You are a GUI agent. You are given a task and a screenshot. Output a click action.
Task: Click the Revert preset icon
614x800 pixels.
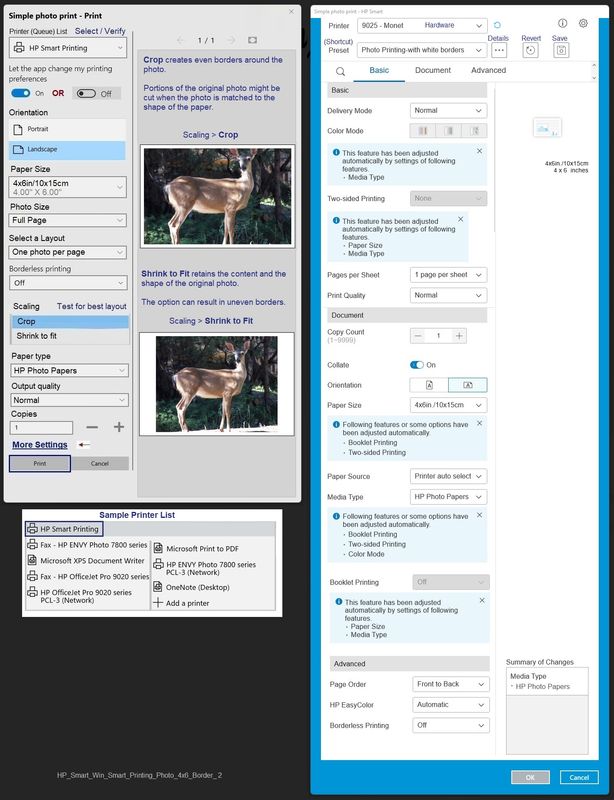(530, 50)
